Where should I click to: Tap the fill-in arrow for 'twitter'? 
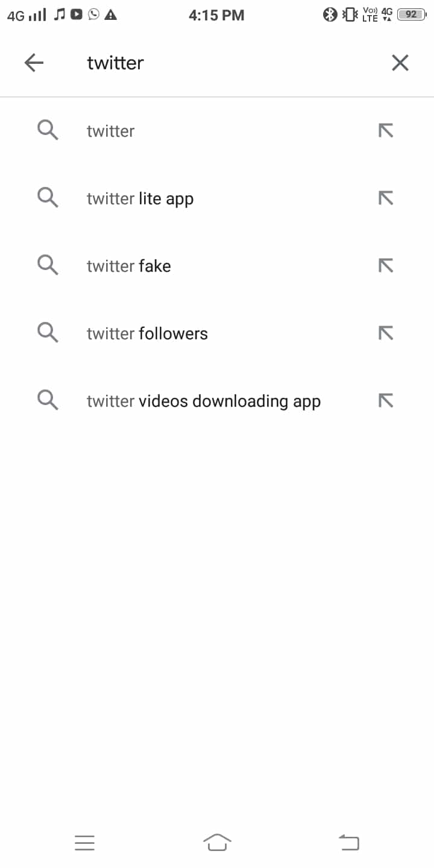[x=386, y=130]
